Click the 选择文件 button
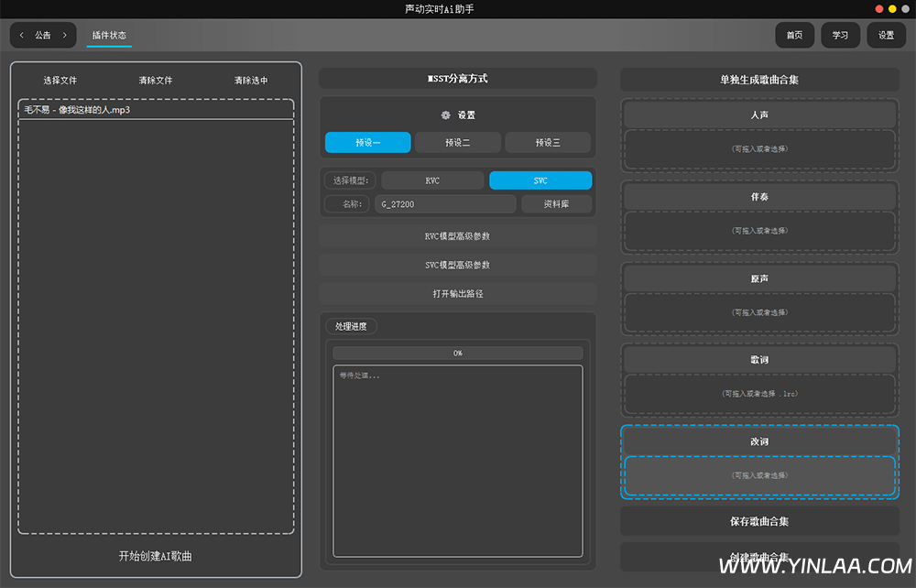 tap(60, 81)
